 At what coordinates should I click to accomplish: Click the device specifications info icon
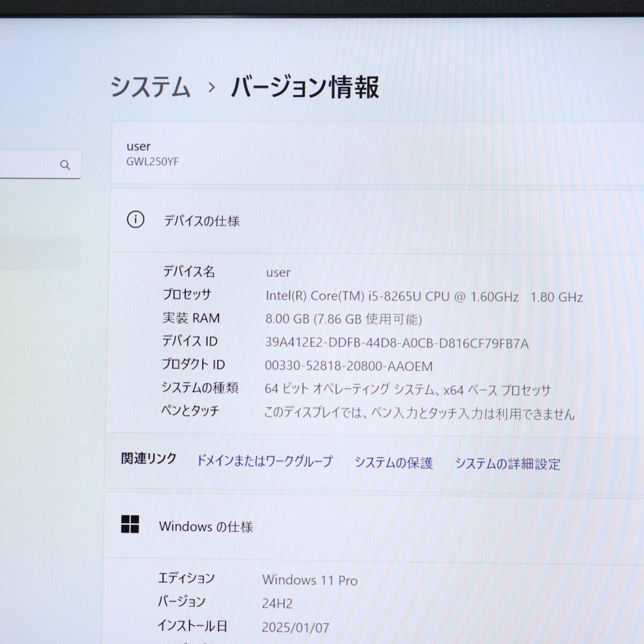tap(135, 219)
